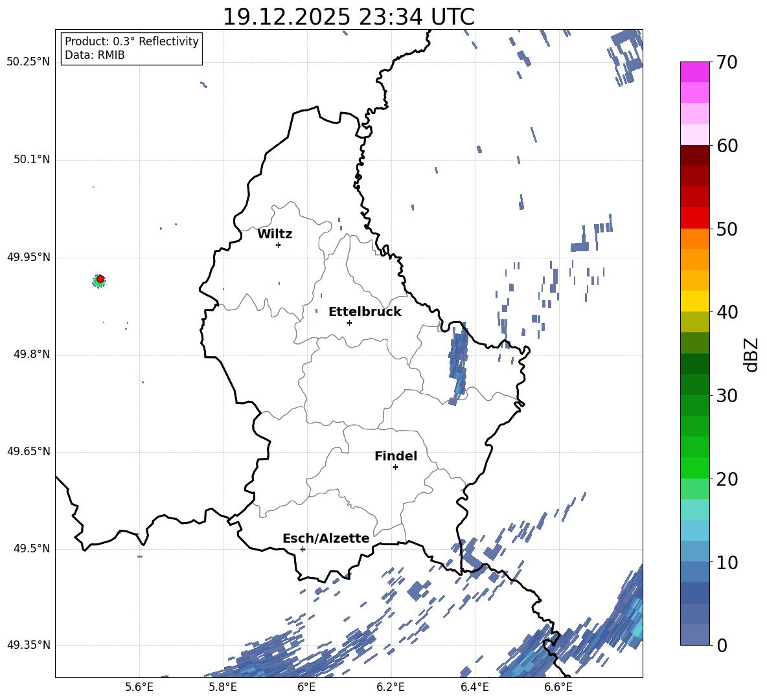This screenshot has width=767, height=700.
Task: Click the Esch/Alzette label
Action: click(x=326, y=538)
